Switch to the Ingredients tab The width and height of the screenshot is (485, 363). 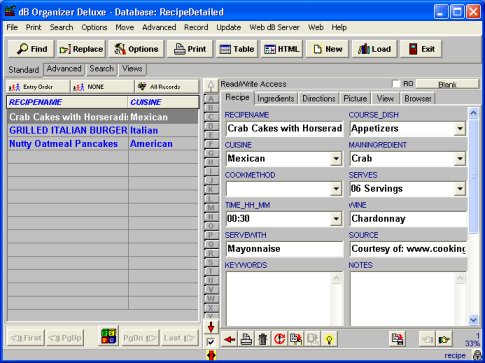tap(276, 99)
